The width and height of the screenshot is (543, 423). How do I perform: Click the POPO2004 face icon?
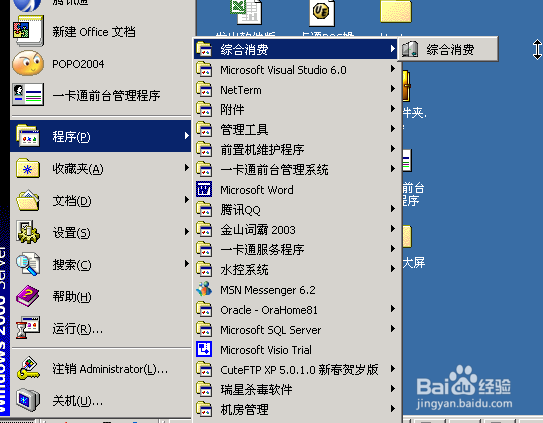(28, 63)
